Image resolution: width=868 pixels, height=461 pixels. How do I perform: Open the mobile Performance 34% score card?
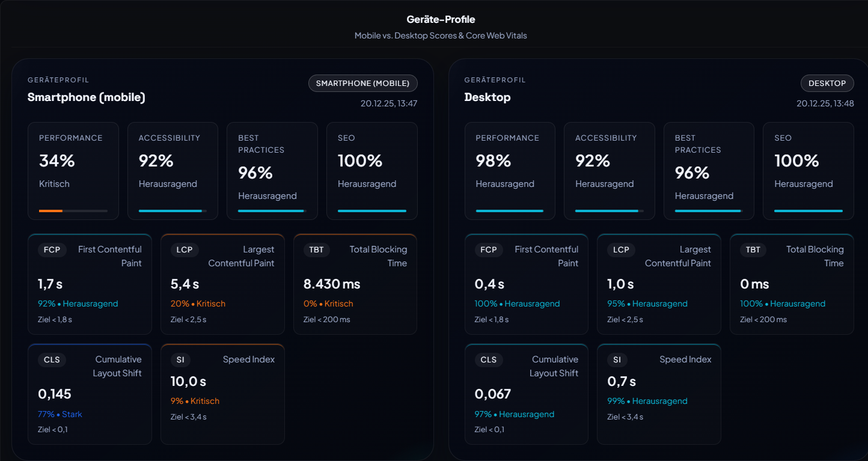[73, 171]
